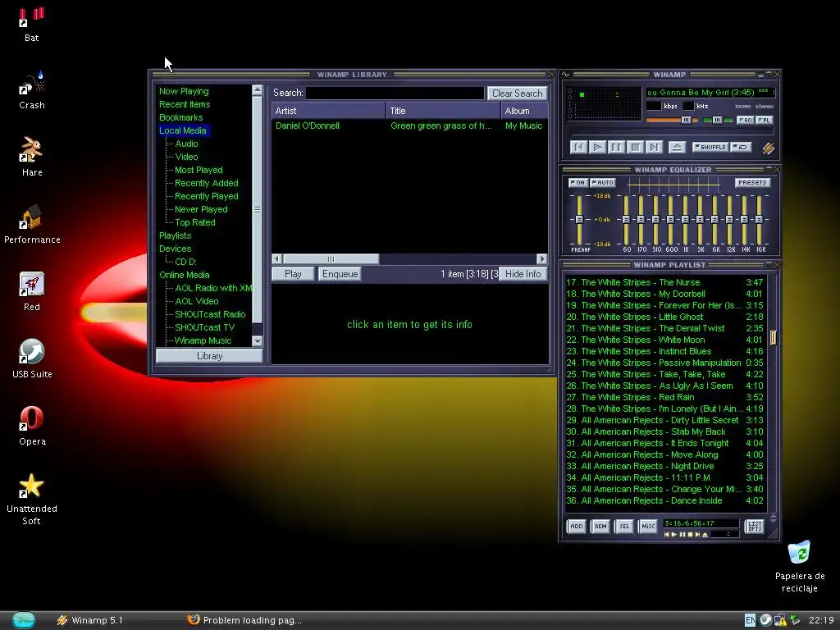
Task: Click the Start button on taskbar
Action: [24, 620]
